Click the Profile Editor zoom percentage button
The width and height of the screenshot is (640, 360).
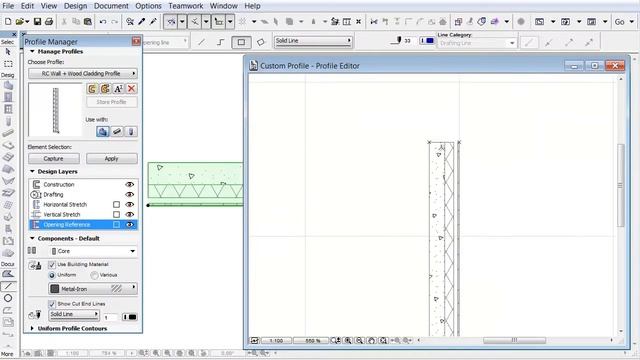pyautogui.click(x=313, y=340)
